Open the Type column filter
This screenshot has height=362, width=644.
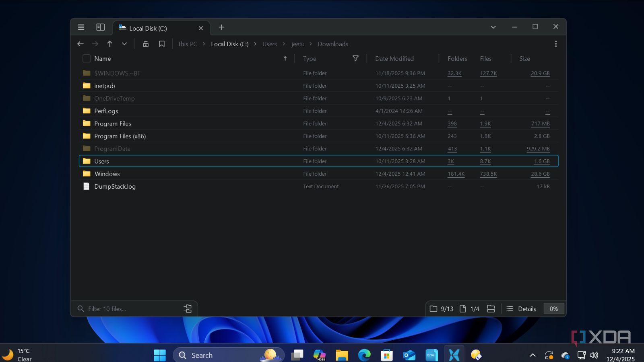(355, 59)
